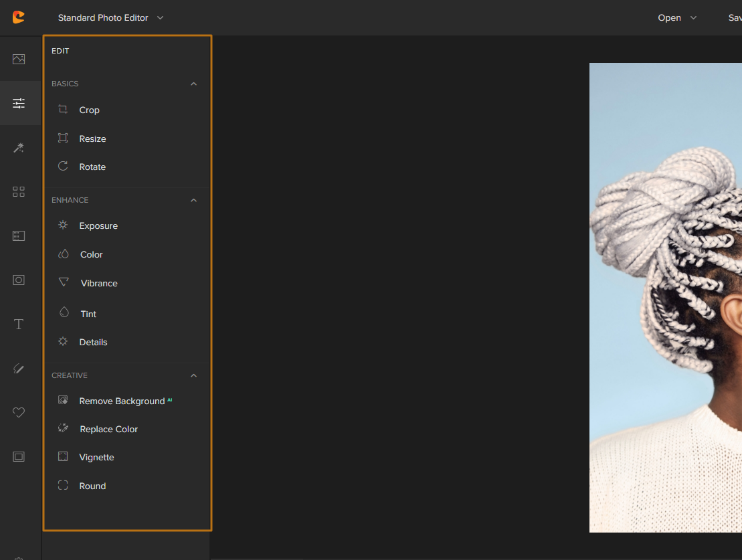Open the four-squares graphics sidebar icon
The image size is (742, 560).
(x=19, y=192)
